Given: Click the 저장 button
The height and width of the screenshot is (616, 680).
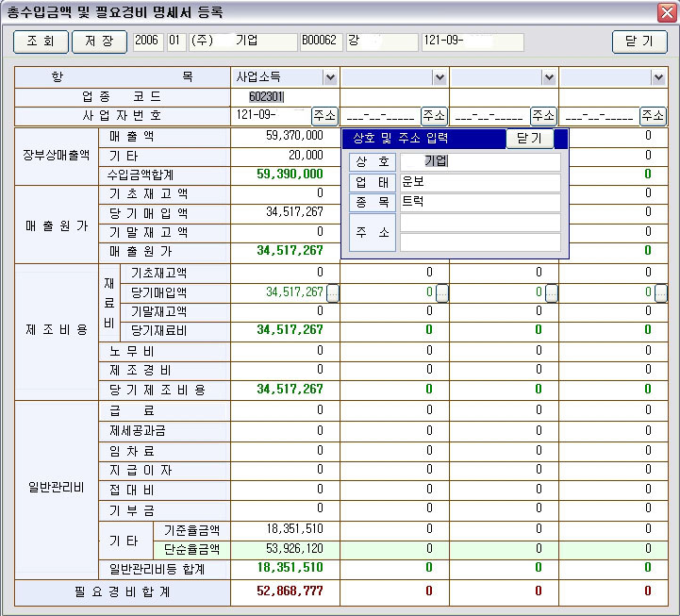Looking at the screenshot, I should (99, 42).
